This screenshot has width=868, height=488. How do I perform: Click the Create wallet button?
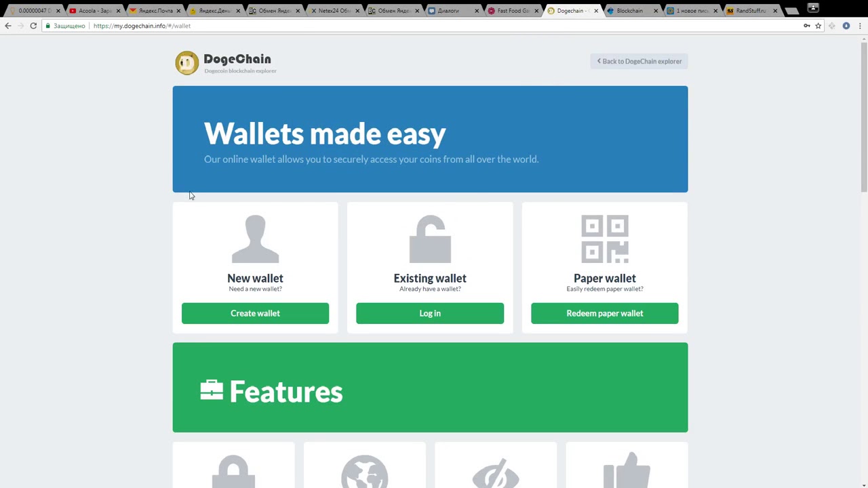pyautogui.click(x=255, y=313)
